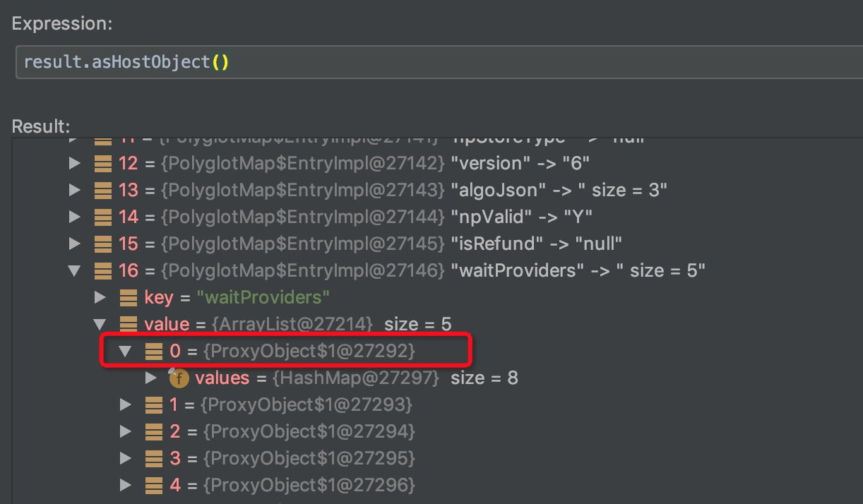Collapse the ArrayList value node
This screenshot has height=504, width=863.
tap(100, 324)
